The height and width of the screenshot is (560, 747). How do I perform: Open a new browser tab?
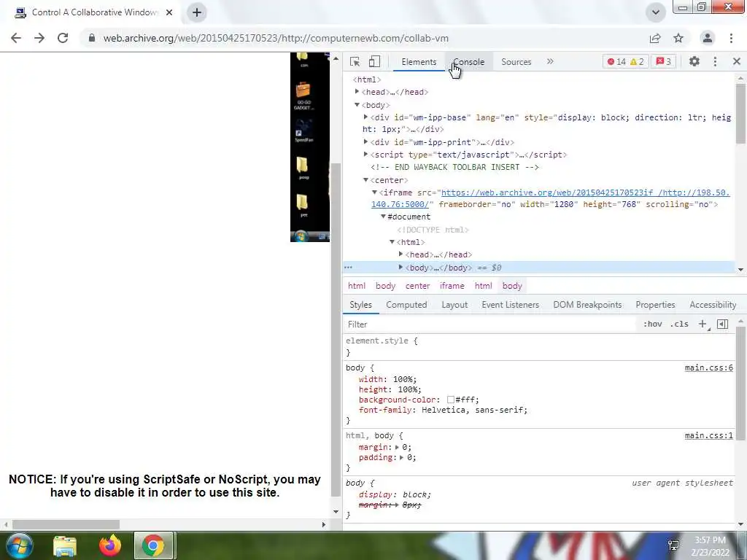click(x=197, y=12)
